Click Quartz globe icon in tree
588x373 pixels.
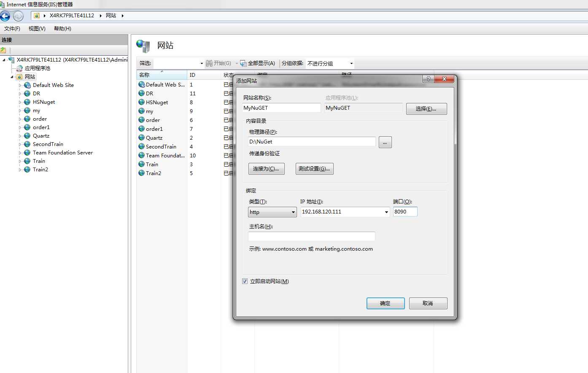coord(27,136)
